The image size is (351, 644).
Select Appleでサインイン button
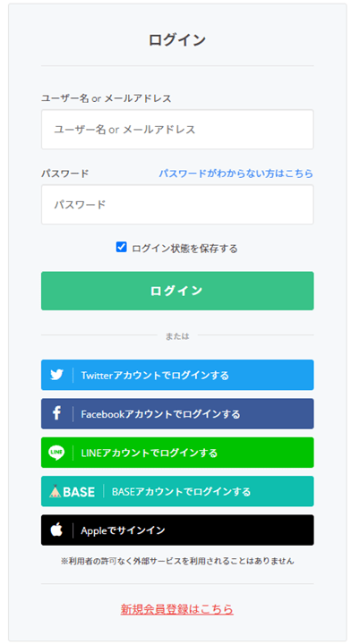pos(177,530)
